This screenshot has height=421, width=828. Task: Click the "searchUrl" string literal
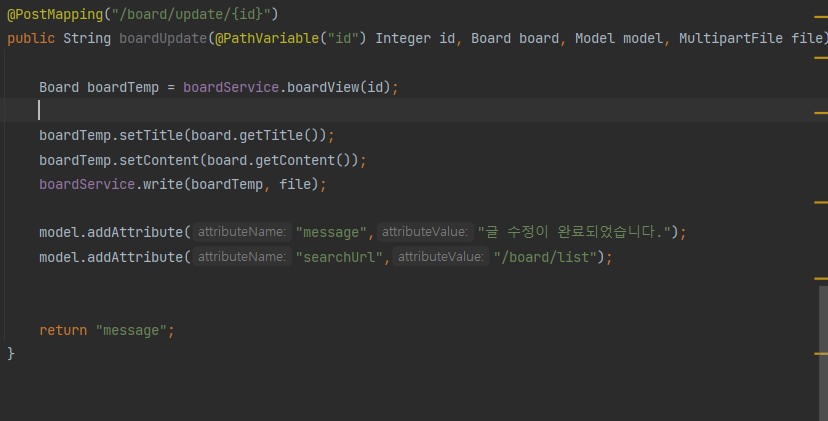point(339,257)
